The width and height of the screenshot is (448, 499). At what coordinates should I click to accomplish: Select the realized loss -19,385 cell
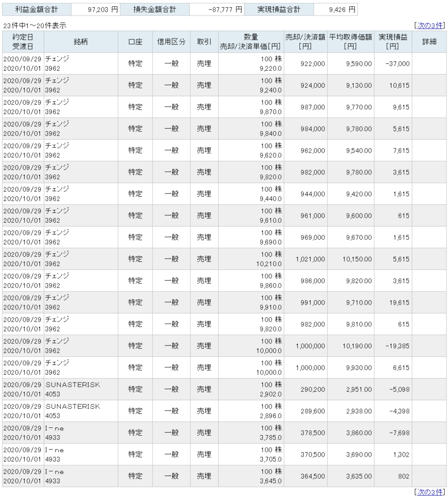tap(393, 346)
